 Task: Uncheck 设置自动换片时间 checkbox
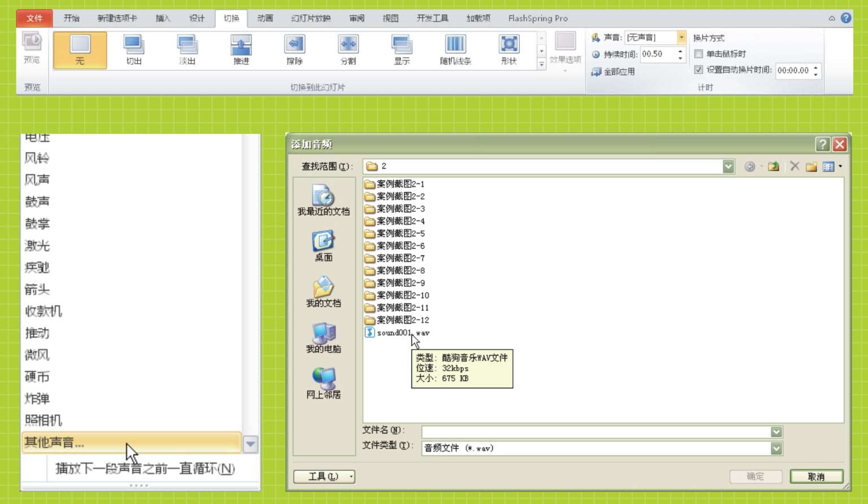tap(699, 69)
